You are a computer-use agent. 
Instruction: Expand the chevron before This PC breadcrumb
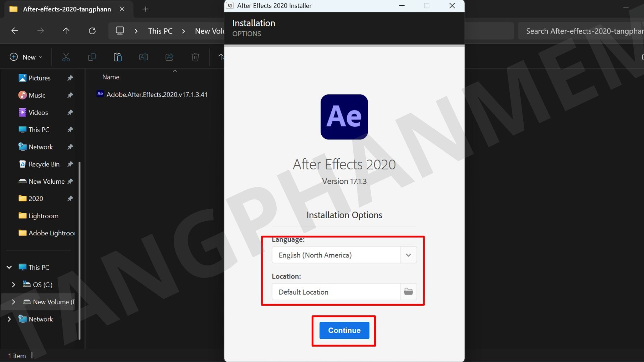point(136,31)
